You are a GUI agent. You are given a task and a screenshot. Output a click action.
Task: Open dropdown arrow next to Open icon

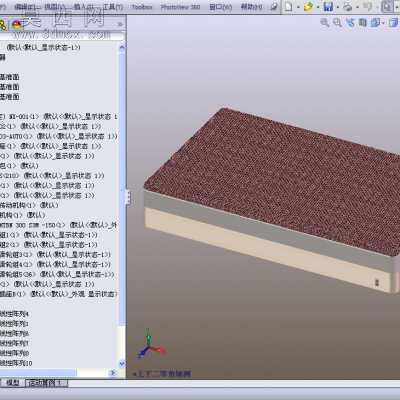pyautogui.click(x=318, y=7)
